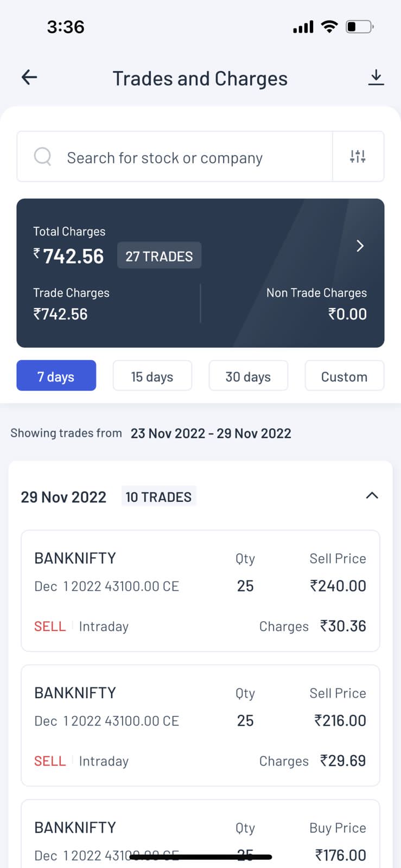This screenshot has width=401, height=868.
Task: Tap the 23 Nov 2022 - 29 Nov 2022 date range
Action: [x=211, y=433]
